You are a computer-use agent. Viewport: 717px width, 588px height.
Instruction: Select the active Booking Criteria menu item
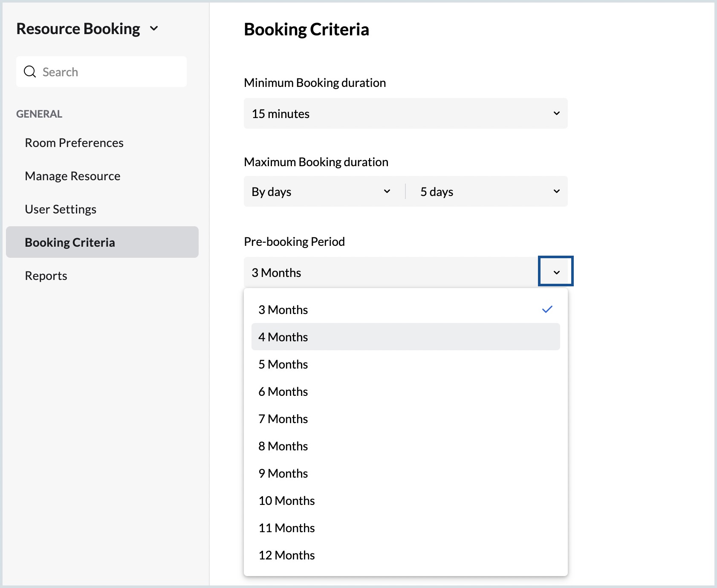coord(70,242)
